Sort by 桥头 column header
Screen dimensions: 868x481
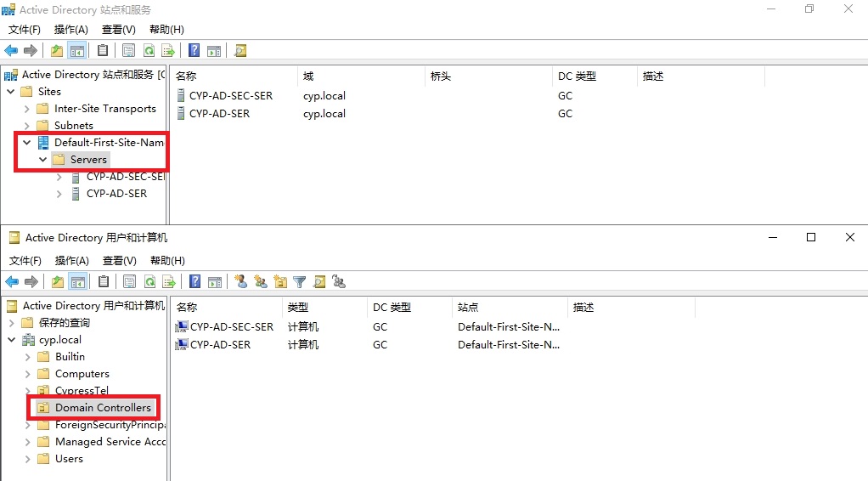point(489,76)
